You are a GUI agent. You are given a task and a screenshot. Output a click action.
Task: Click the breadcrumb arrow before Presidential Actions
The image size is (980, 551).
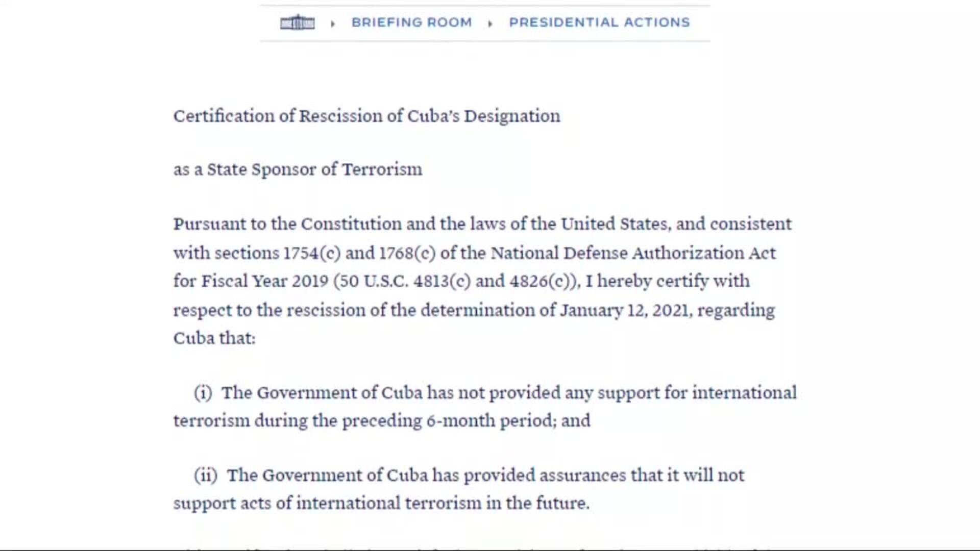490,23
